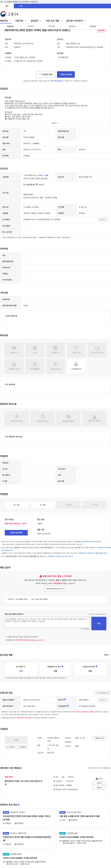Go to the 모집요강 section tab
Screen dimensions: 111x868
[10, 26]
